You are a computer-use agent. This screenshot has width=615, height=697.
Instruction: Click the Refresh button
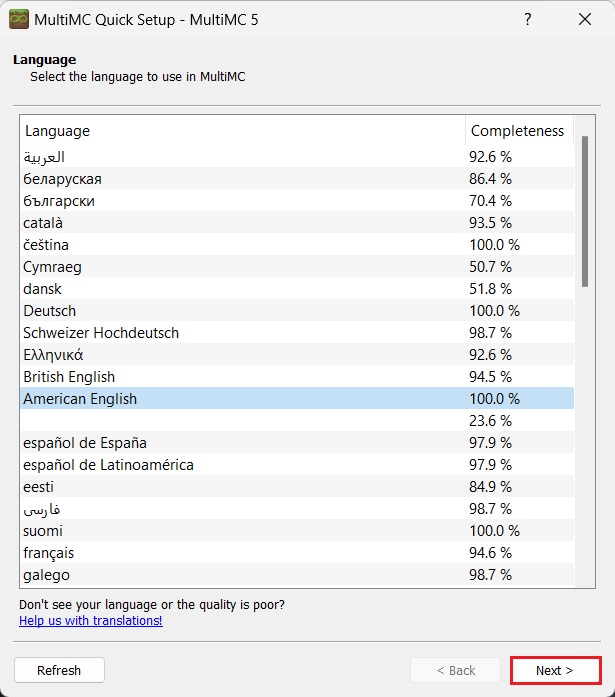[x=59, y=670]
